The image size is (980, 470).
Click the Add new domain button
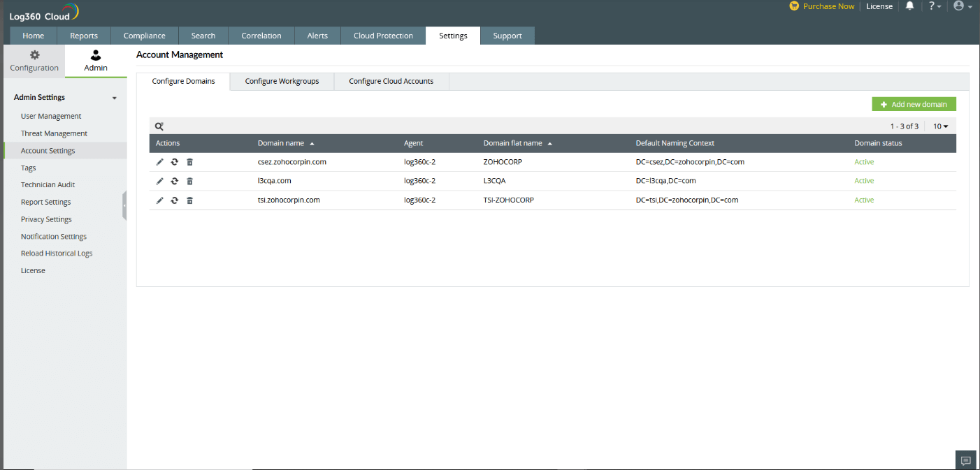point(914,104)
